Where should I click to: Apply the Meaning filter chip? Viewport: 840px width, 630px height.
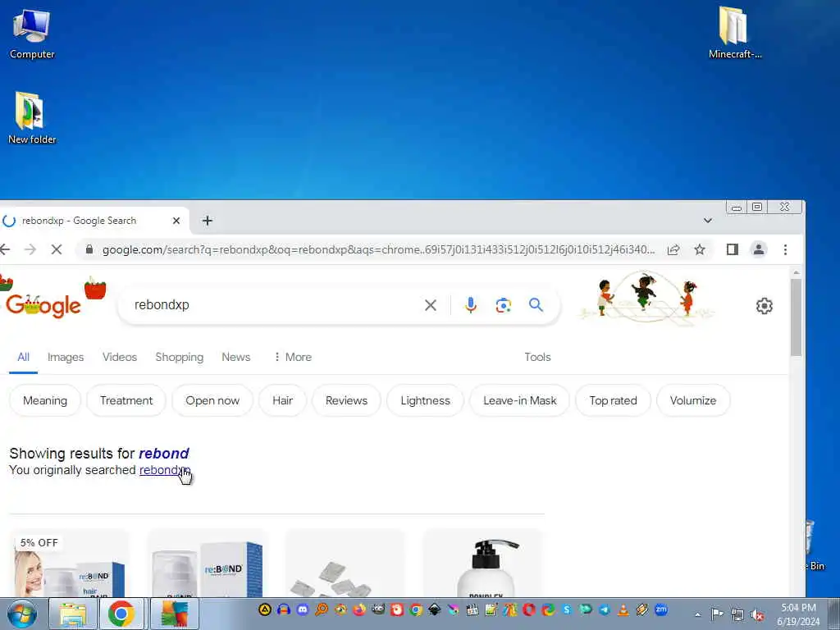coord(45,400)
